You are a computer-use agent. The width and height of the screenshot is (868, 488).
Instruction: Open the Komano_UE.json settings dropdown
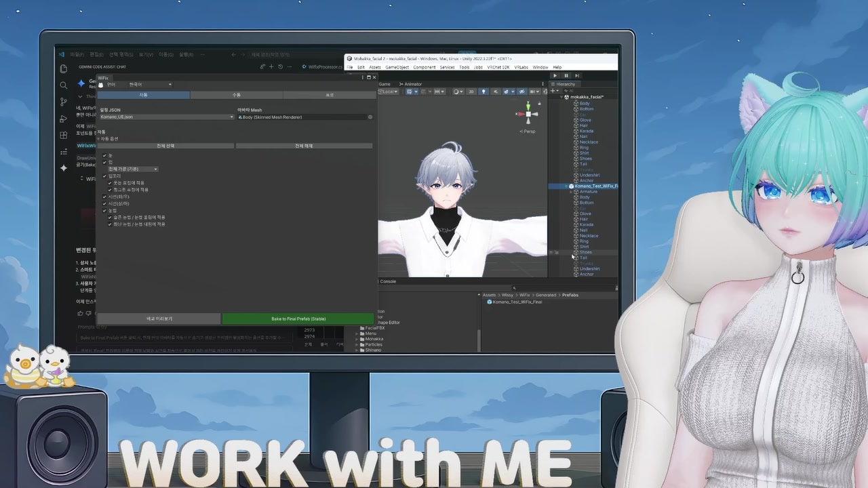coord(166,117)
